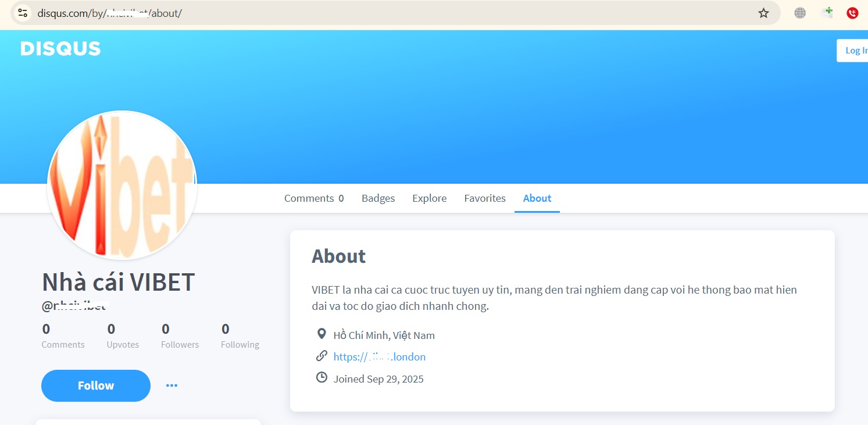This screenshot has width=868, height=425.
Task: Open the red phone browser extension
Action: 852,13
